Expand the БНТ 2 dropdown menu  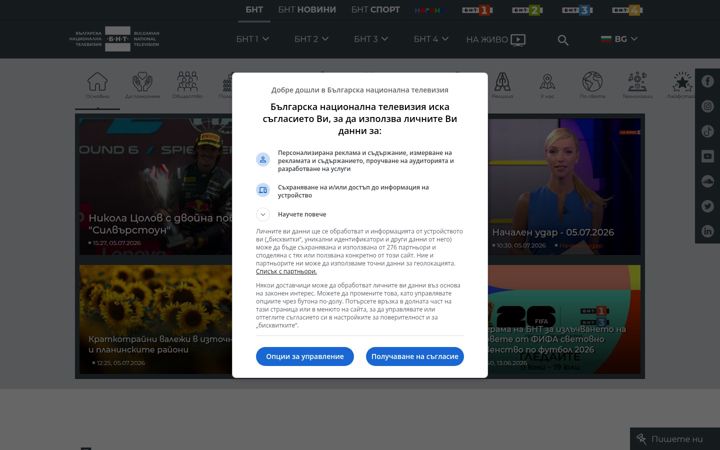click(x=311, y=39)
